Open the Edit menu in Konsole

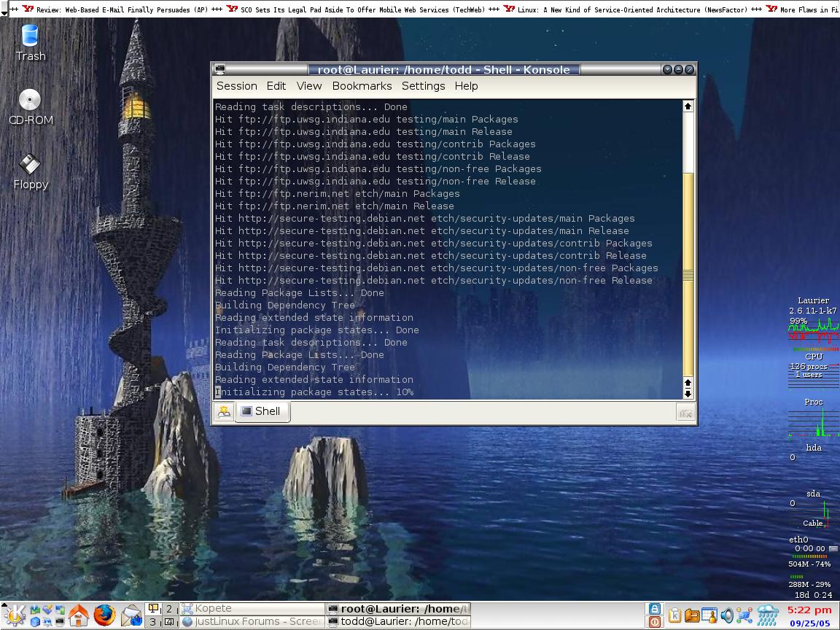[276, 86]
